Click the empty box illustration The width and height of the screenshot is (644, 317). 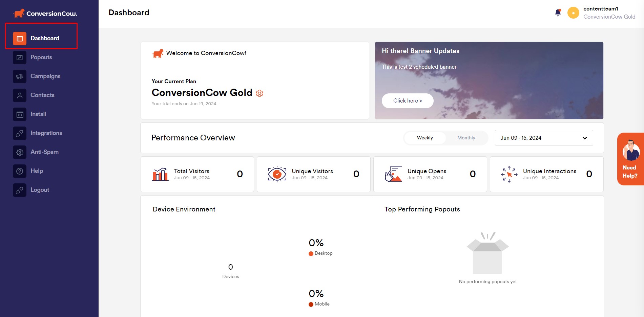tap(488, 253)
